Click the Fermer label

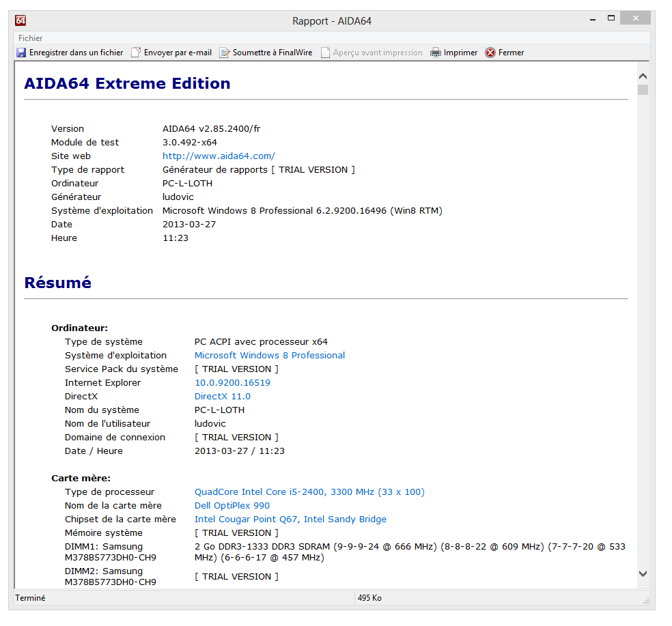512,53
